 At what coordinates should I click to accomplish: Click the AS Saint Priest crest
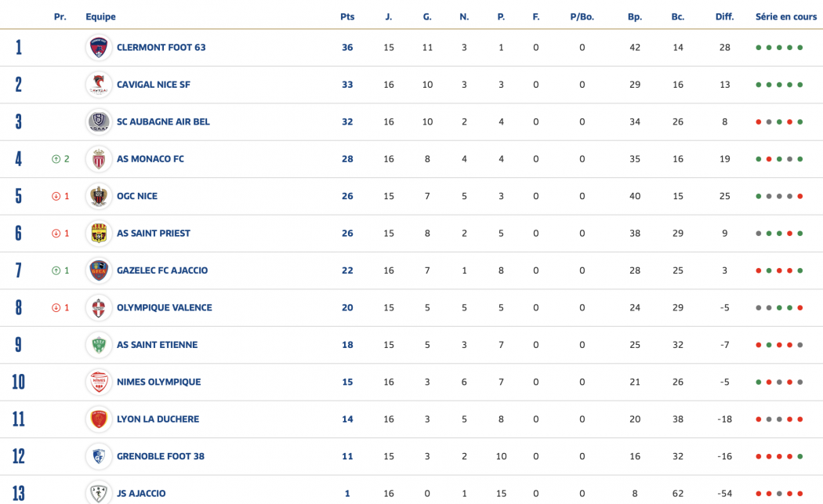(99, 233)
